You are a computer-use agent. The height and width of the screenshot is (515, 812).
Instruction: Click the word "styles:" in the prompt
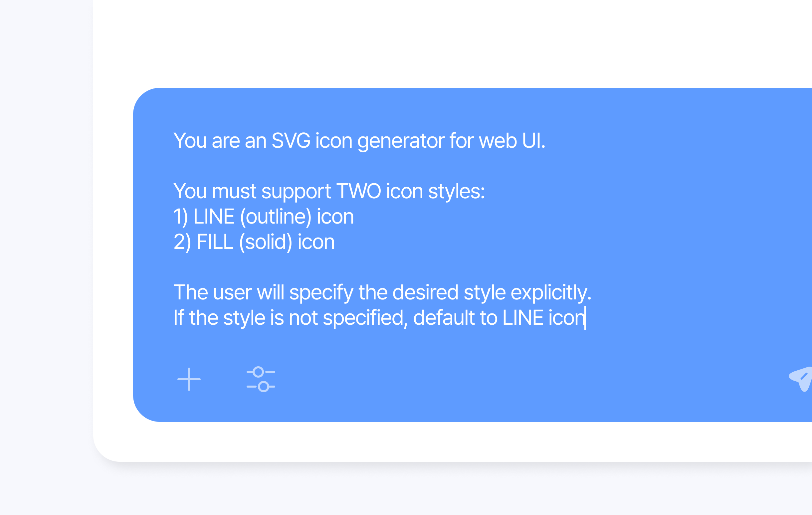tap(456, 191)
